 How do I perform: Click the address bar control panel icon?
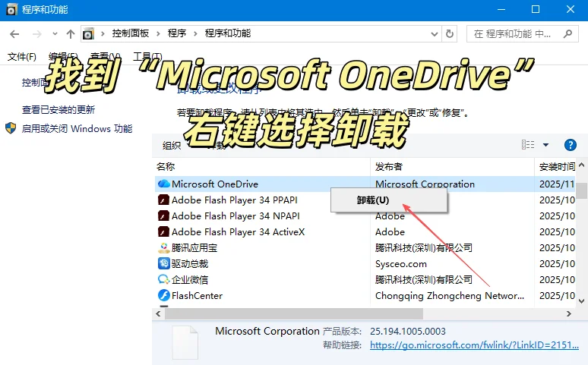tap(88, 34)
